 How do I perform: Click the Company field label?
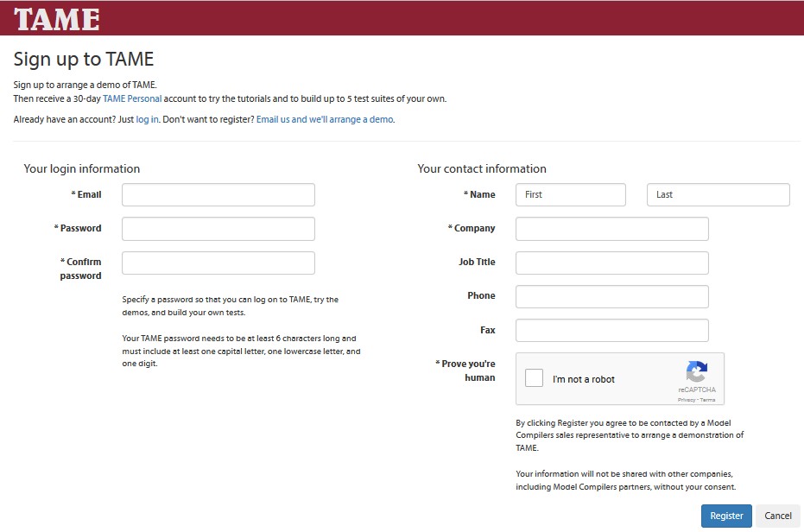pos(472,228)
